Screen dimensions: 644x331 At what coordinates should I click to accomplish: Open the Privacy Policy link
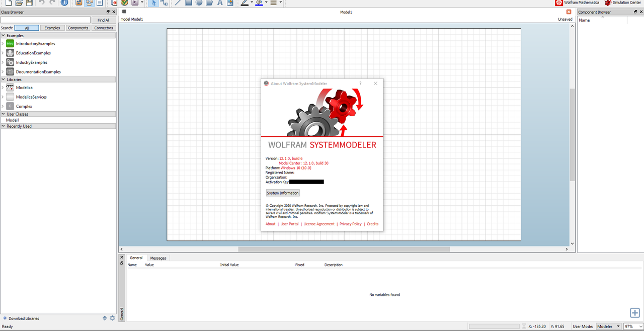[x=351, y=224]
